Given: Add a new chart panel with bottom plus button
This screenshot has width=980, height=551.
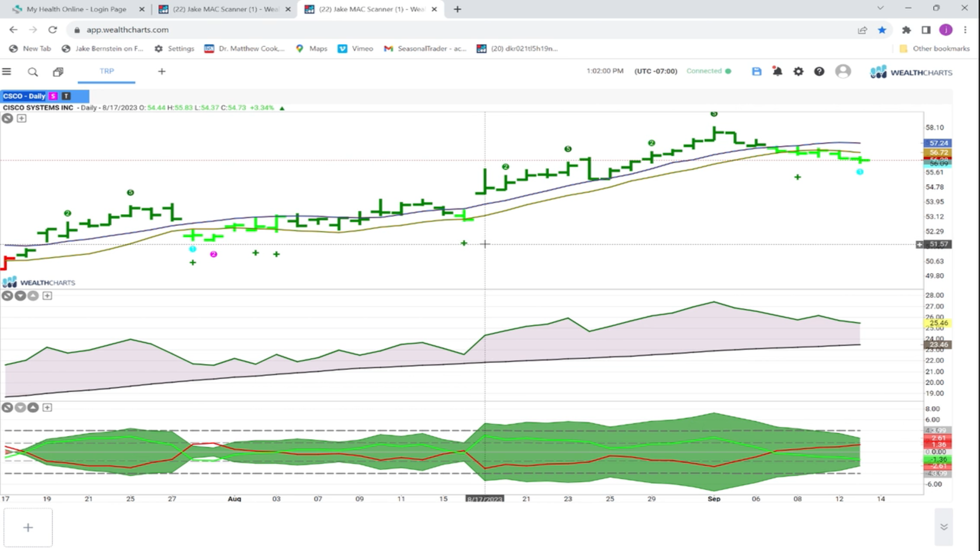Looking at the screenshot, I should 28,528.
